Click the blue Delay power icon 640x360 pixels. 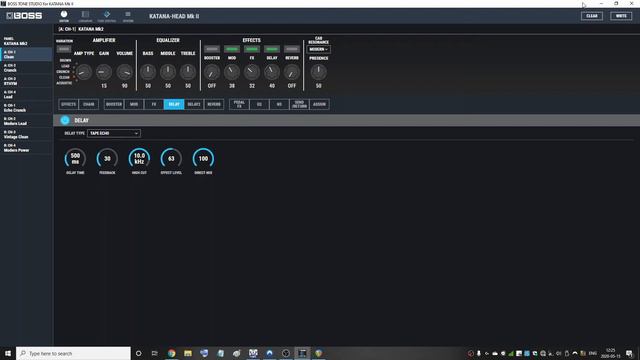click(x=65, y=120)
